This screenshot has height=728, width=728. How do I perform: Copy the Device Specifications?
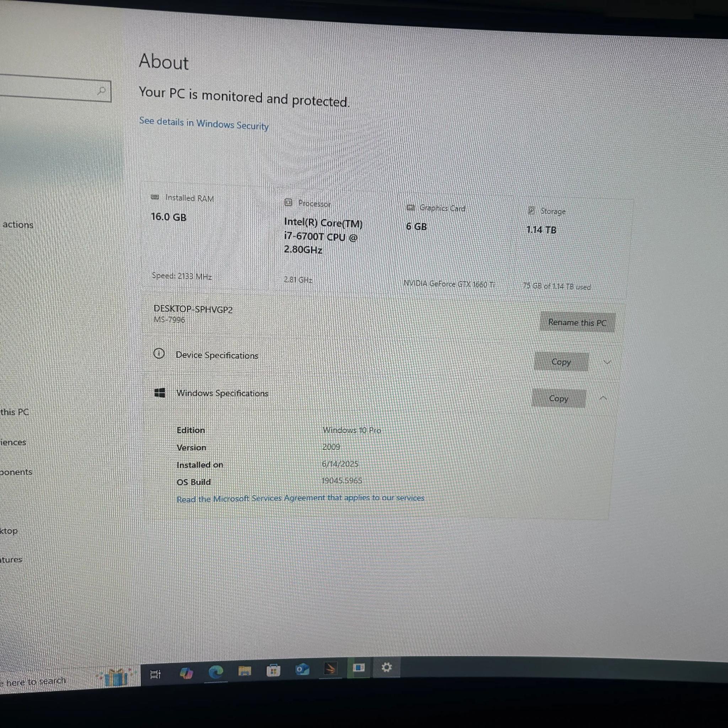561,362
